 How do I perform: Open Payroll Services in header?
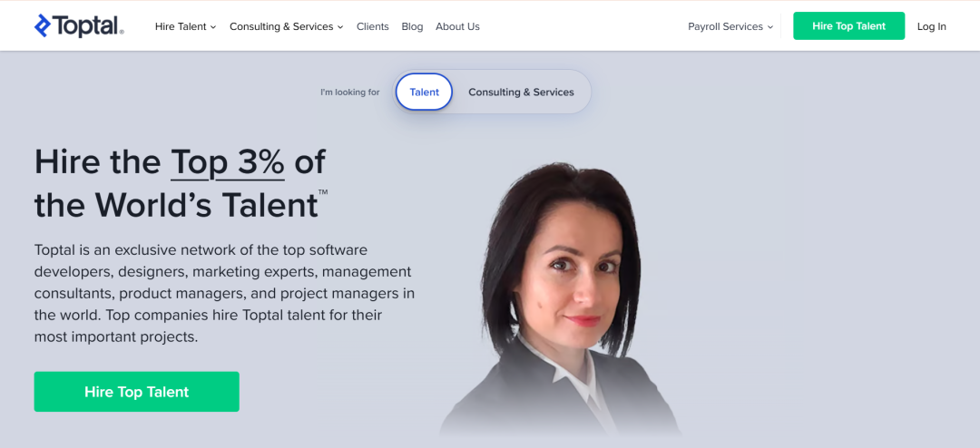(730, 26)
